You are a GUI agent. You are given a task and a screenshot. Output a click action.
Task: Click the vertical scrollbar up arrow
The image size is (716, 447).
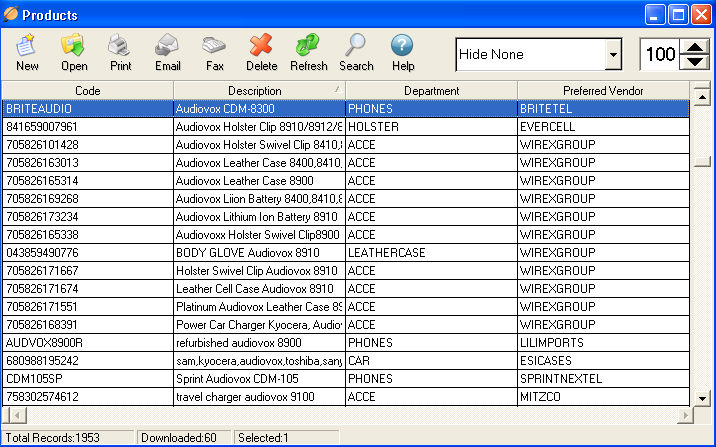point(702,97)
